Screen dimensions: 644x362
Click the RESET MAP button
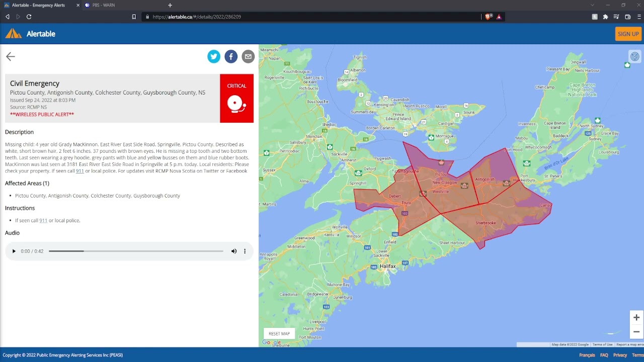[279, 333]
